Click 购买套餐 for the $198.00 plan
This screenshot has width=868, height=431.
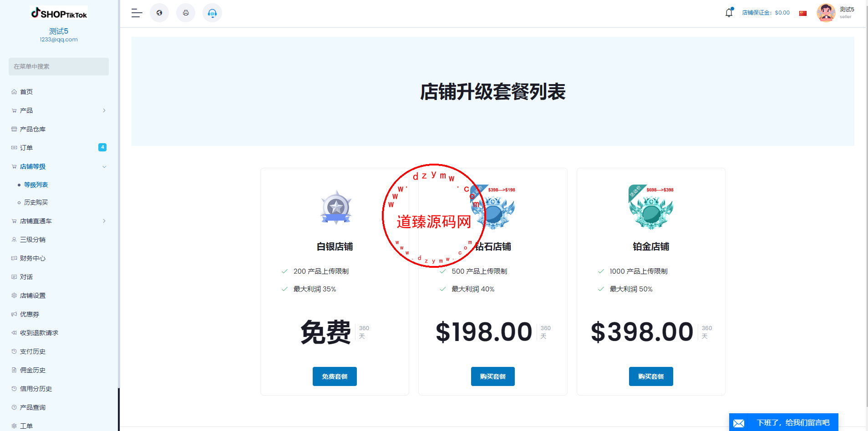click(493, 376)
